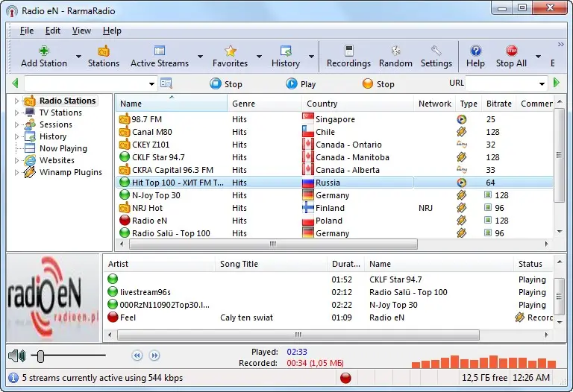Select History in the left tree
Viewport: 573px width, 392px height.
(x=53, y=136)
